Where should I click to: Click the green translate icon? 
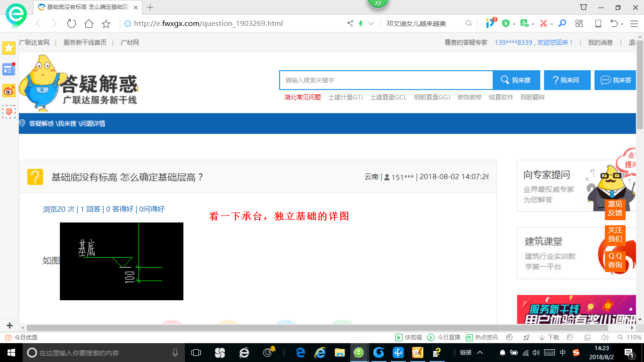(x=524, y=23)
